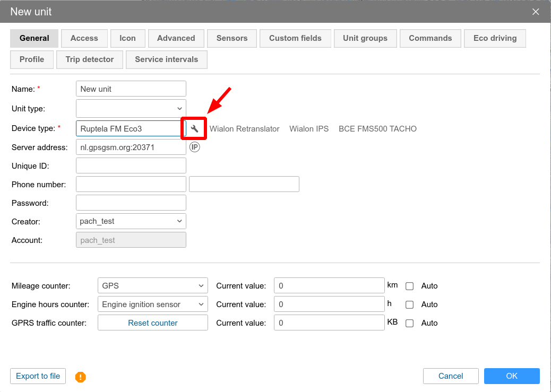Viewport: 551px width, 392px height.
Task: Click the Unique ID input field
Action: point(131,165)
